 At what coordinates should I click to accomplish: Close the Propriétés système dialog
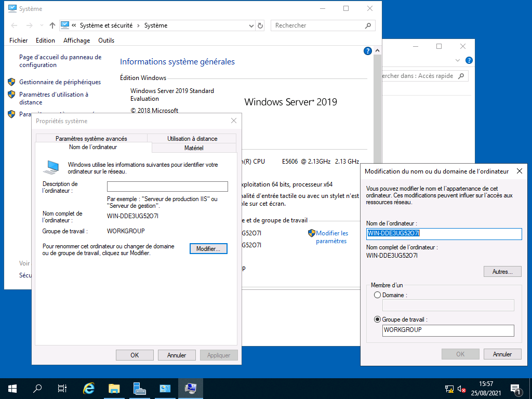tap(234, 121)
